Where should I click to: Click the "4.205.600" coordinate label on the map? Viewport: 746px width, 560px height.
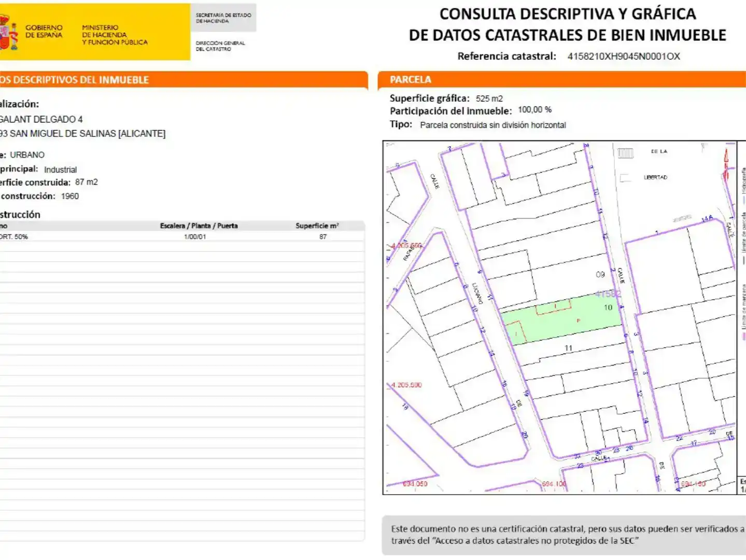pyautogui.click(x=406, y=246)
